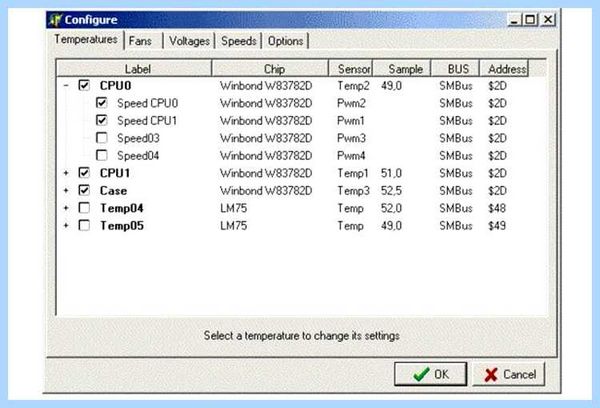
Task: Click the red X icon on Cancel
Action: pos(491,375)
